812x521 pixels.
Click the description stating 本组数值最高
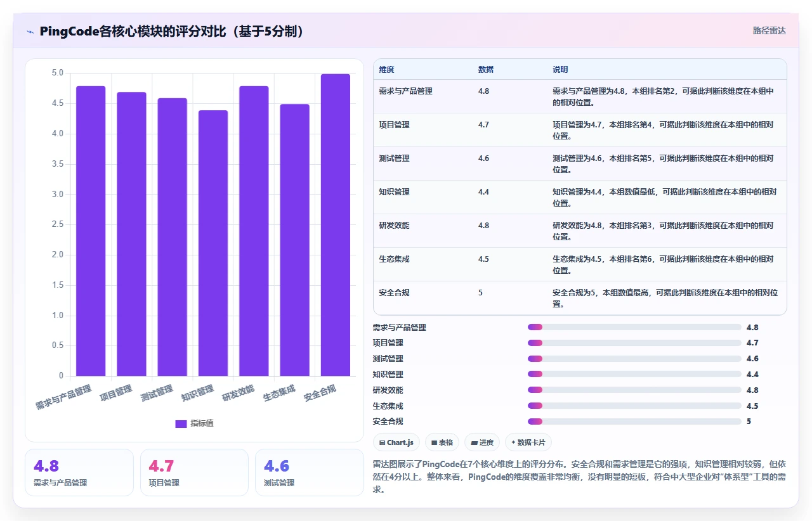[x=665, y=298]
